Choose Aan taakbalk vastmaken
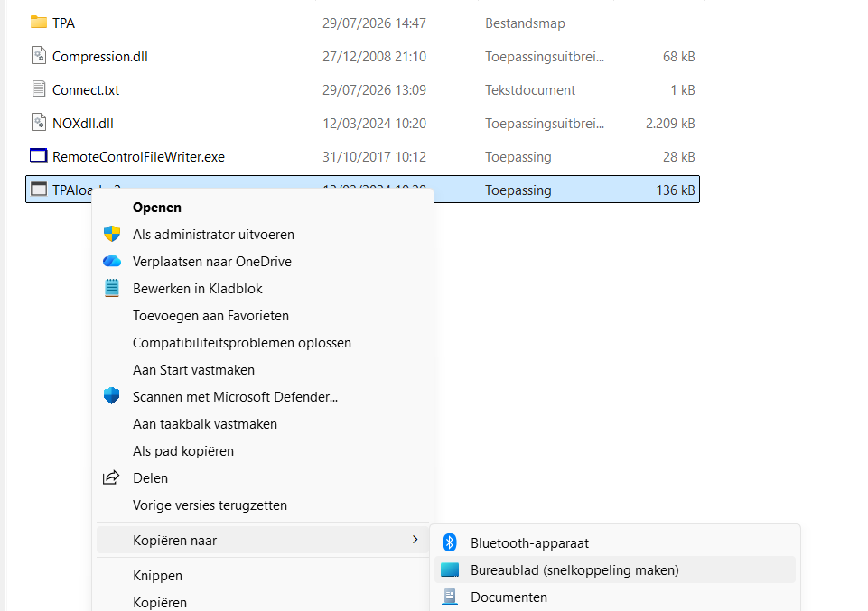This screenshot has width=868, height=611. coord(263,424)
